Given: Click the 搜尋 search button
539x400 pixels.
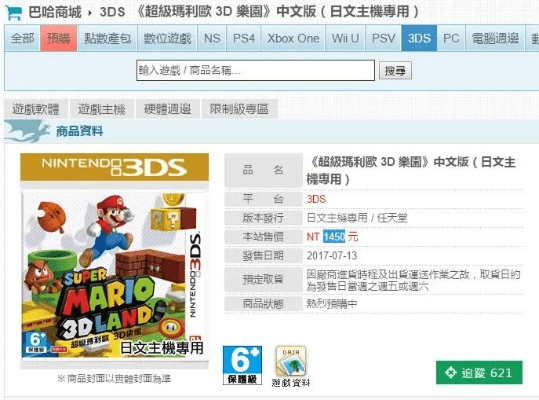Looking at the screenshot, I should (x=395, y=70).
